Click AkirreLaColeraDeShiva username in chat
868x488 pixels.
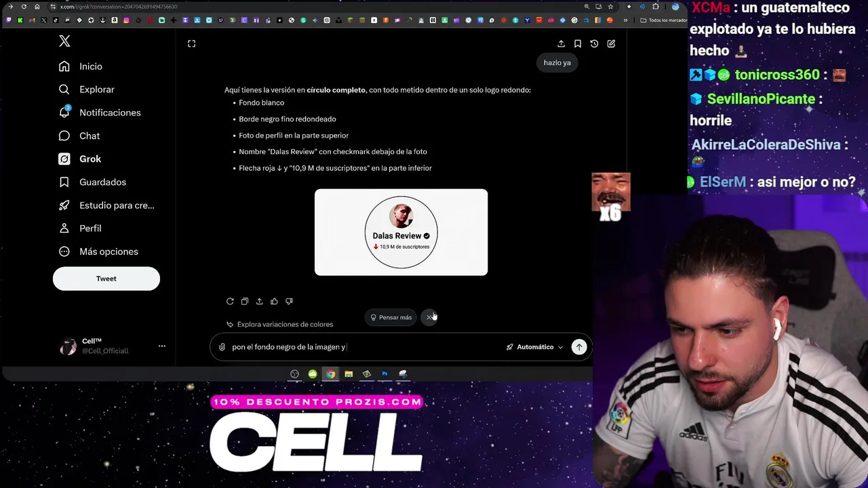tap(767, 144)
